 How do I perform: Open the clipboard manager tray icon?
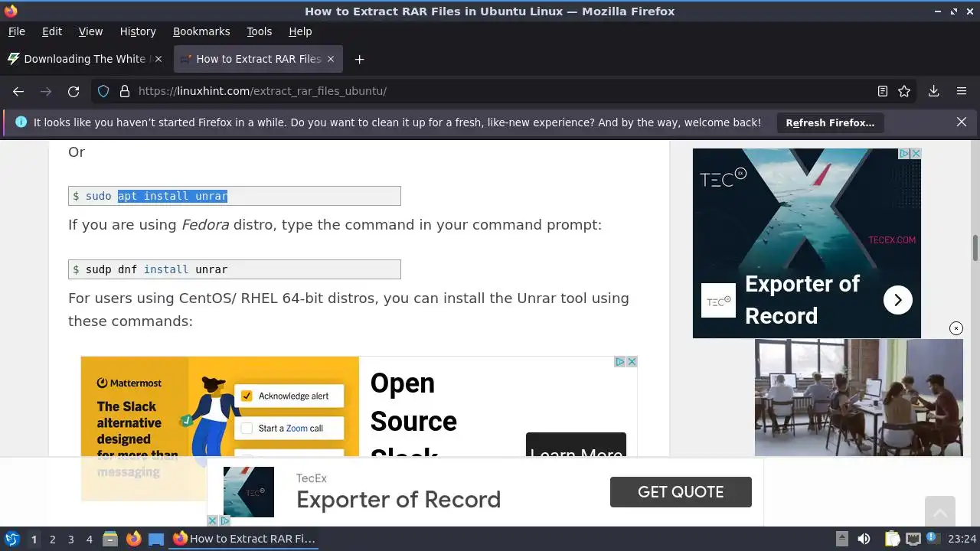pyautogui.click(x=891, y=539)
